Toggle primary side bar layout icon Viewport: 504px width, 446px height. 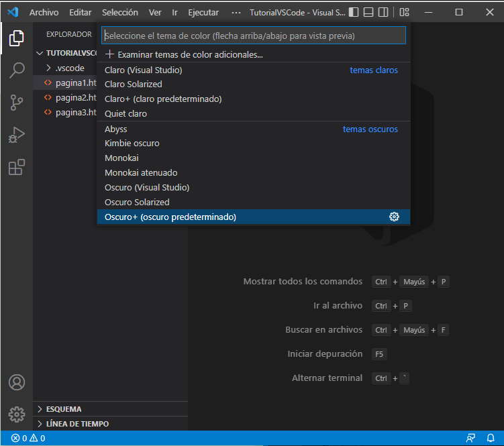click(x=354, y=12)
